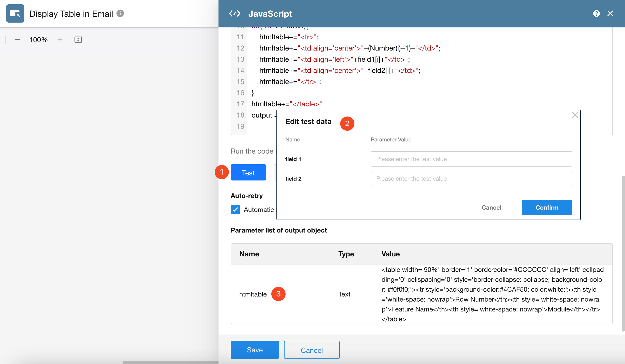Click the 100% zoom level display

click(38, 40)
